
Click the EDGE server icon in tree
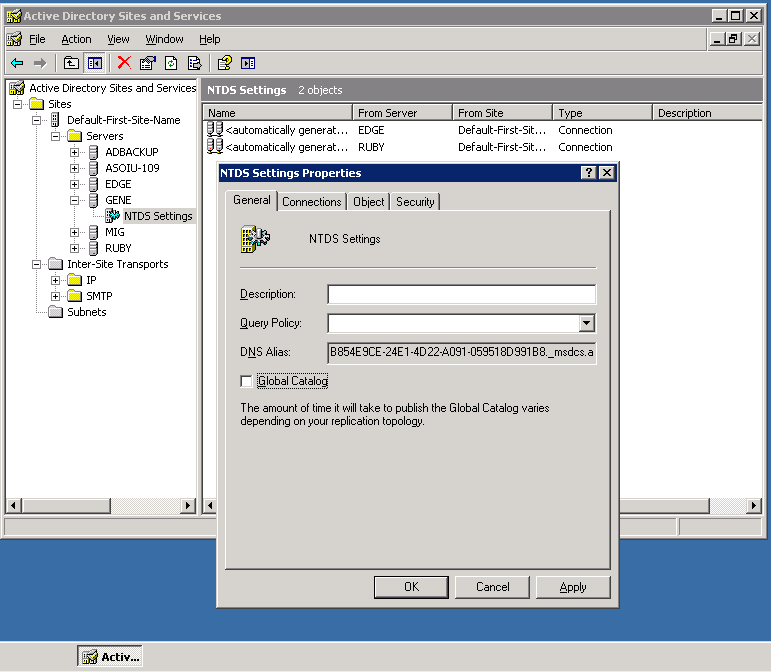[93, 184]
